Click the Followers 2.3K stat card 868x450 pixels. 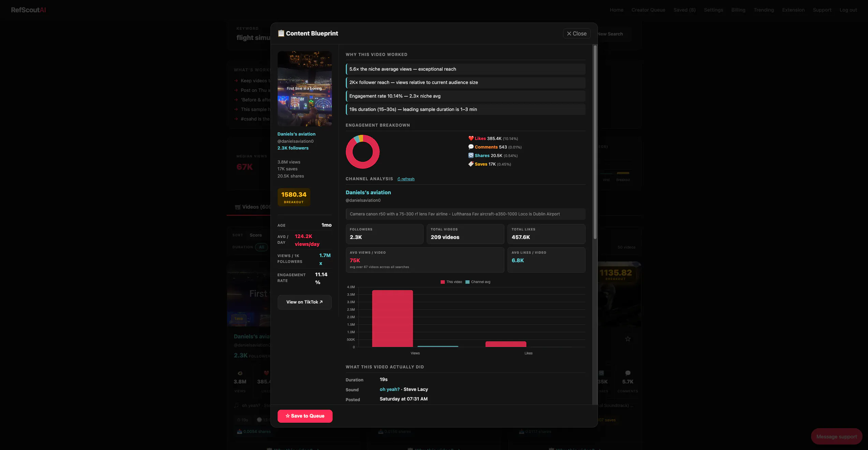coord(384,234)
